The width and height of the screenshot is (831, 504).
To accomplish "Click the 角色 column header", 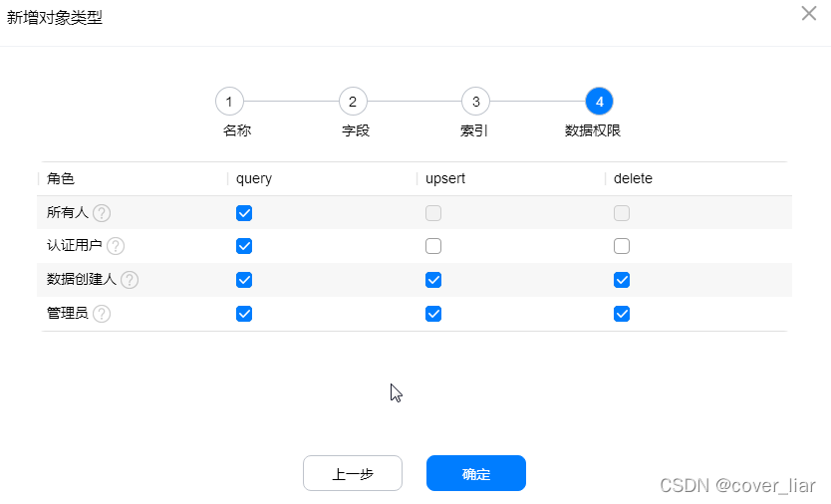I will click(61, 178).
